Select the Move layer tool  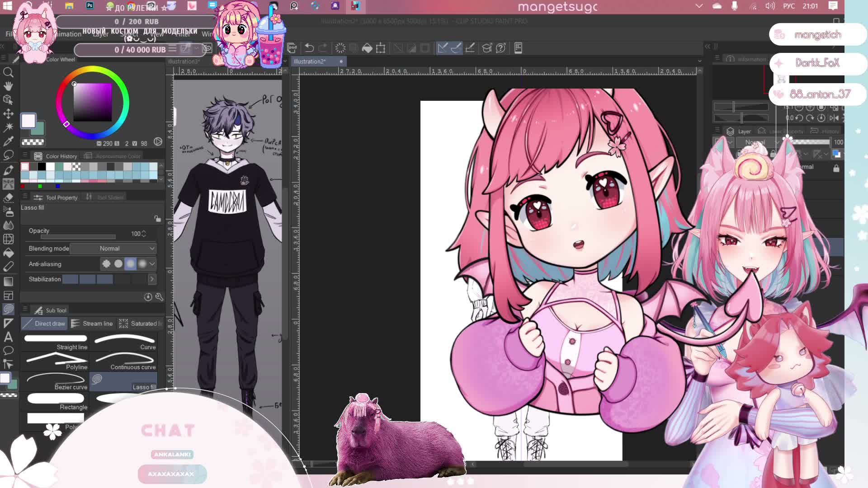pos(8,113)
